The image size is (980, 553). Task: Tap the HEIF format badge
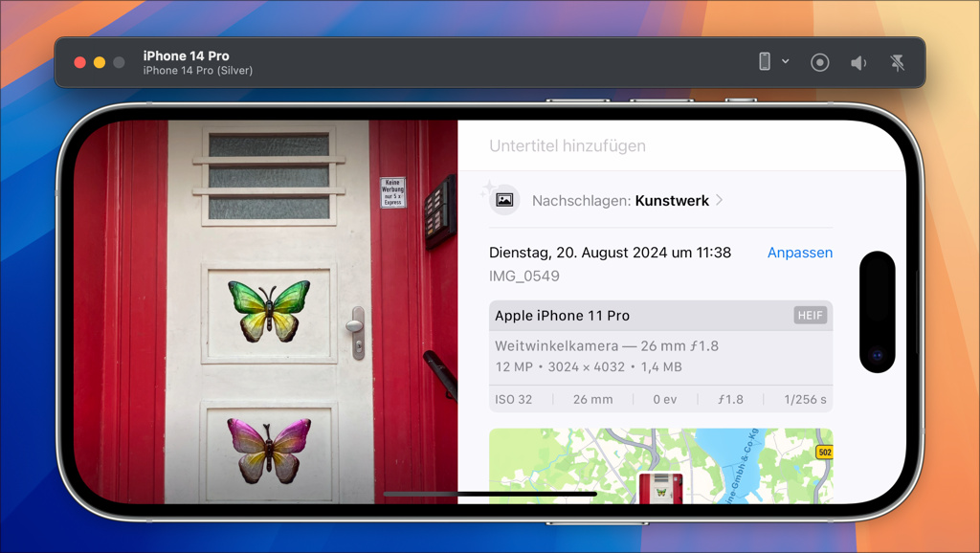tap(810, 316)
